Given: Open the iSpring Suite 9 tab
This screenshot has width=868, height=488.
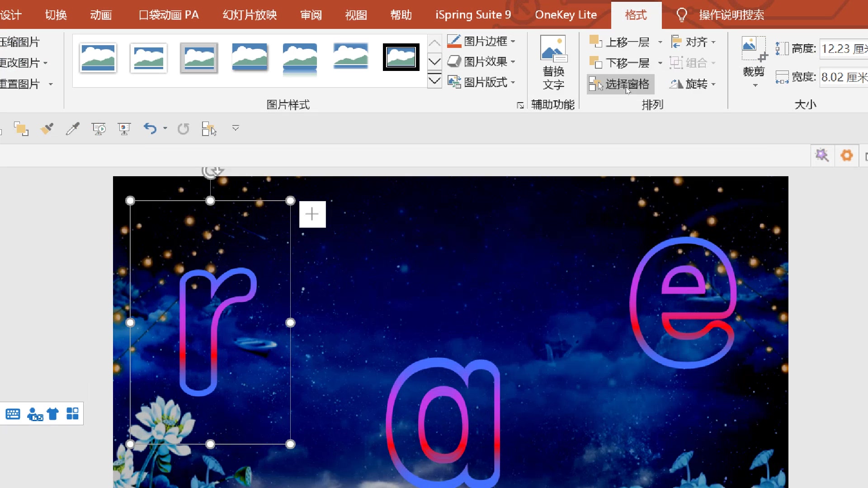Looking at the screenshot, I should point(473,15).
